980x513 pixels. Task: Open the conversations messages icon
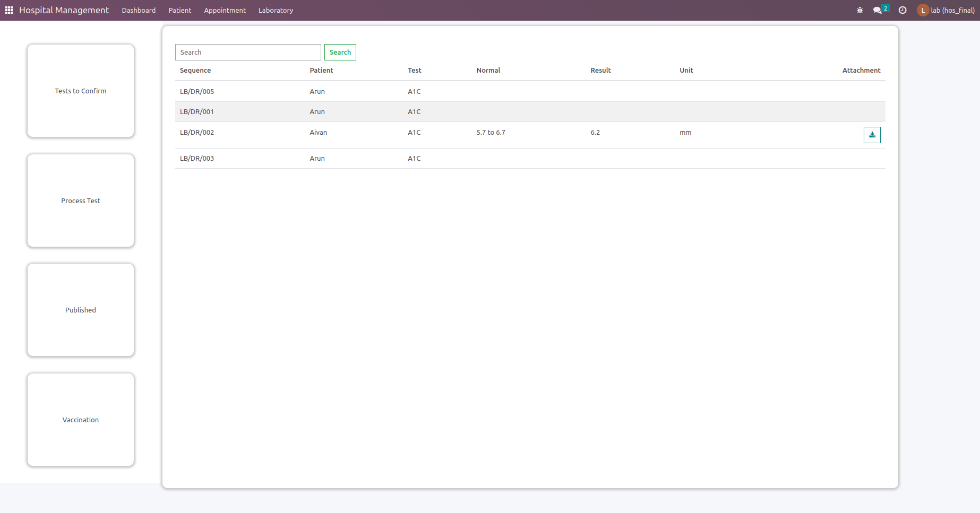click(x=877, y=10)
